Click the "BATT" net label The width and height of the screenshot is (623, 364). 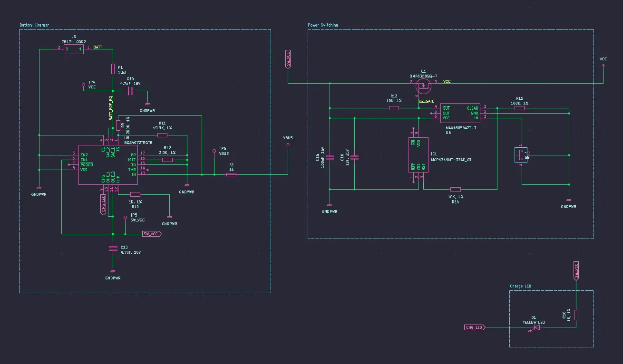[97, 48]
